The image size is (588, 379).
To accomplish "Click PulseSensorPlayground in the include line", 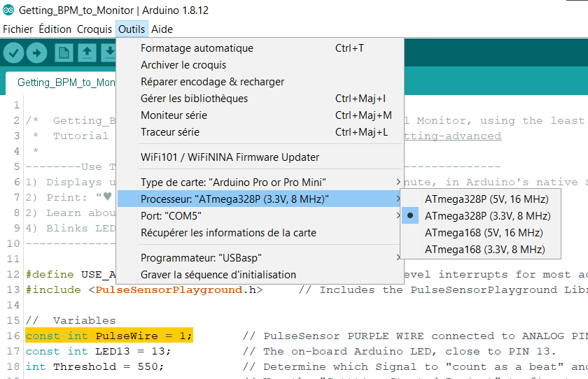I will [x=169, y=290].
